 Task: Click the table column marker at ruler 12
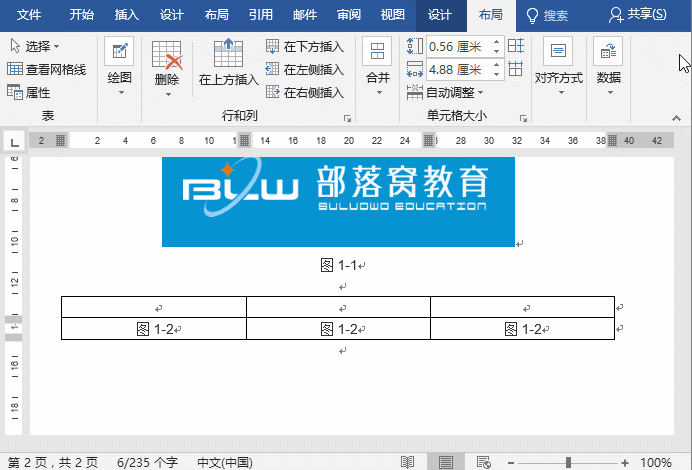244,141
